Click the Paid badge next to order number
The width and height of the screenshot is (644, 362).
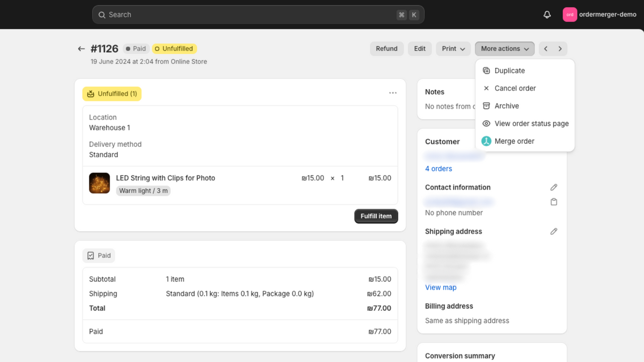(136, 49)
